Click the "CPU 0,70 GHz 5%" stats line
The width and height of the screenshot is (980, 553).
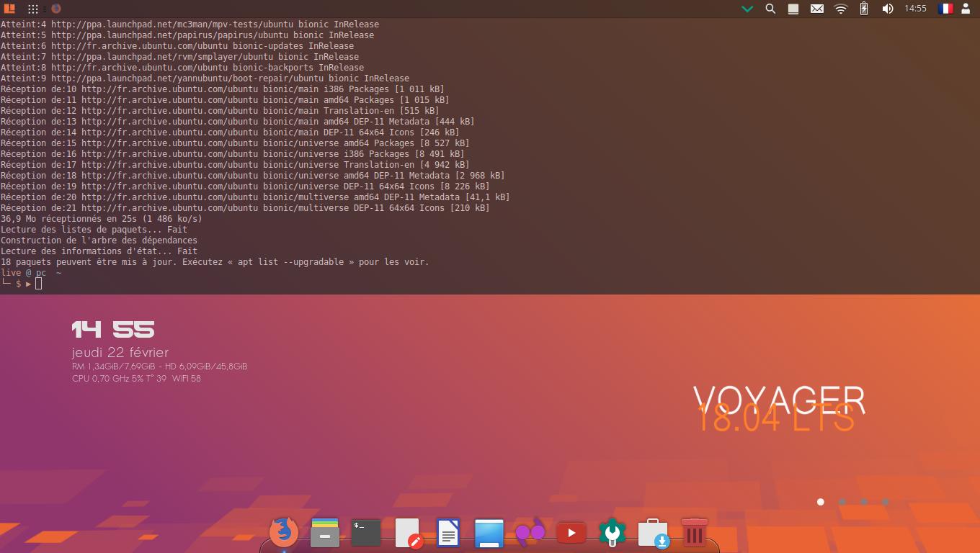[x=136, y=379]
